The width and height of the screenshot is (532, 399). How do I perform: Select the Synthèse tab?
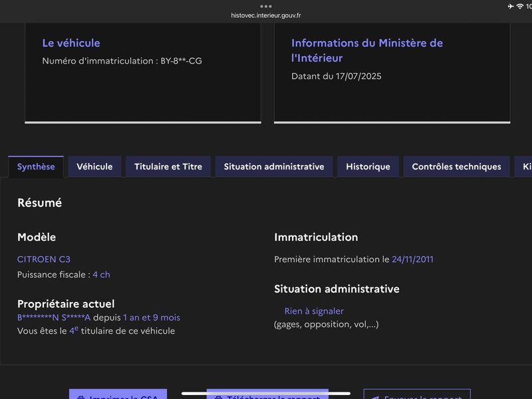pyautogui.click(x=36, y=167)
